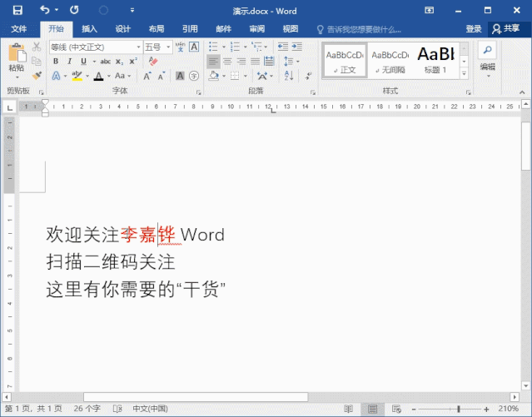The height and width of the screenshot is (417, 532).
Task: Click the enclosed character 字 icon
Action: 194,76
